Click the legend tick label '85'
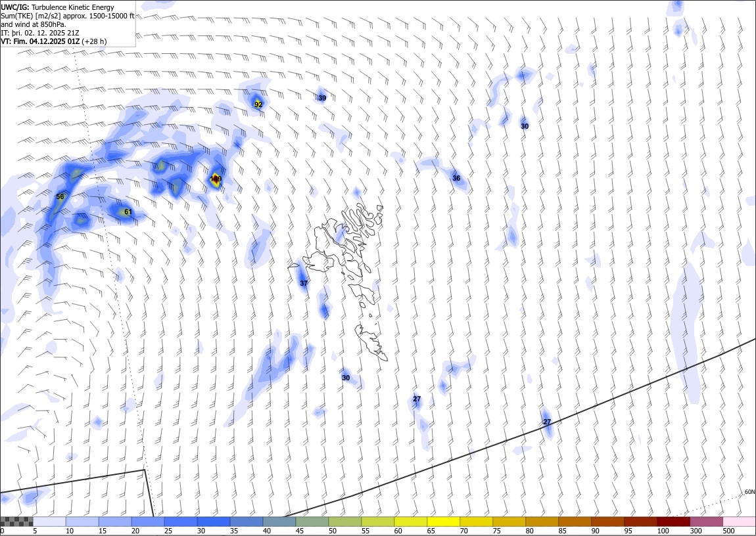Image resolution: width=756 pixels, height=536 pixels. point(562,531)
